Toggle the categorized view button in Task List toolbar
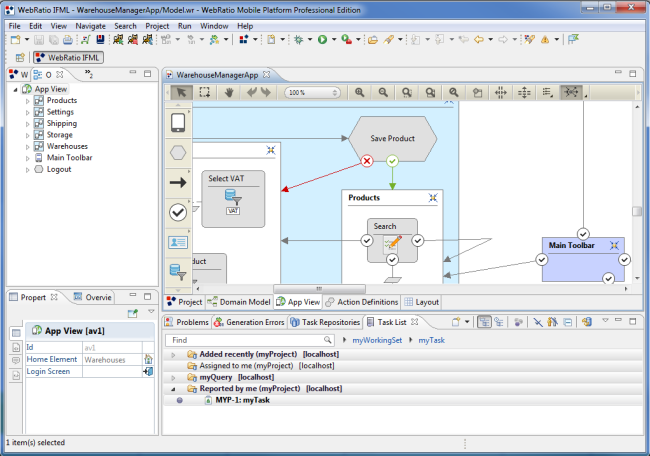The width and height of the screenshot is (650, 456). click(484, 322)
